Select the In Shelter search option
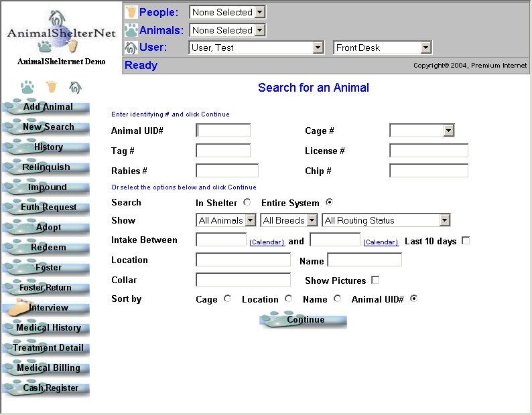This screenshot has height=415, width=532. point(247,202)
